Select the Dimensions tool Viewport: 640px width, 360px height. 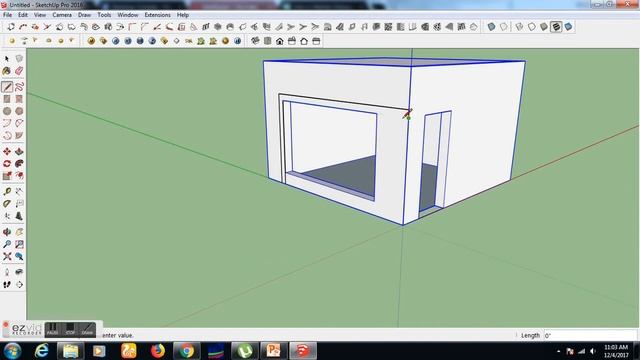pyautogui.click(x=19, y=191)
